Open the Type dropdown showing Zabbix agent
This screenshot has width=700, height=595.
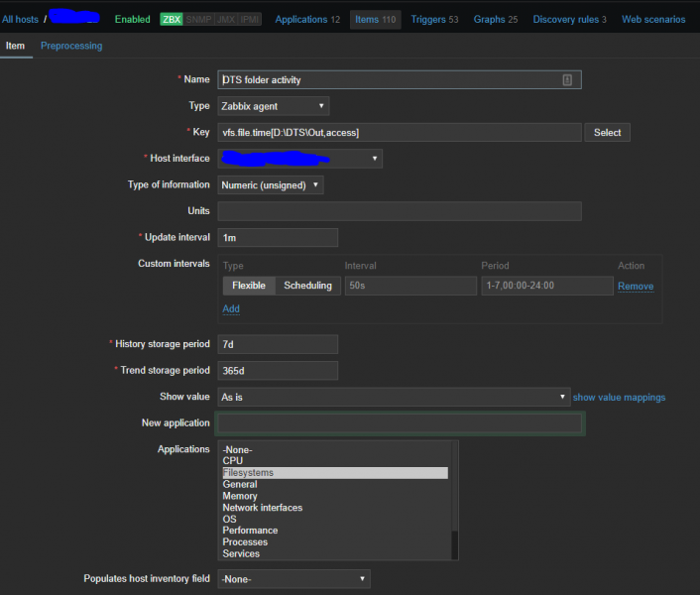(274, 106)
